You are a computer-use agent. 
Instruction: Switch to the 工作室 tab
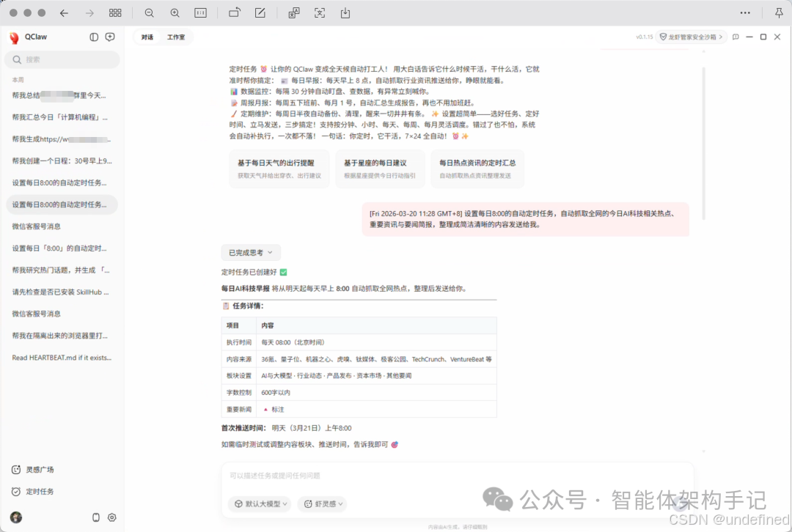coord(176,37)
